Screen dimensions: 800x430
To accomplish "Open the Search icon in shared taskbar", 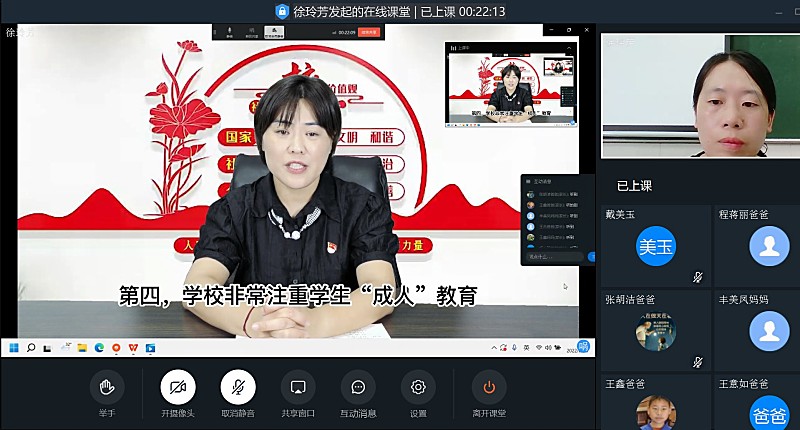I will coord(31,348).
